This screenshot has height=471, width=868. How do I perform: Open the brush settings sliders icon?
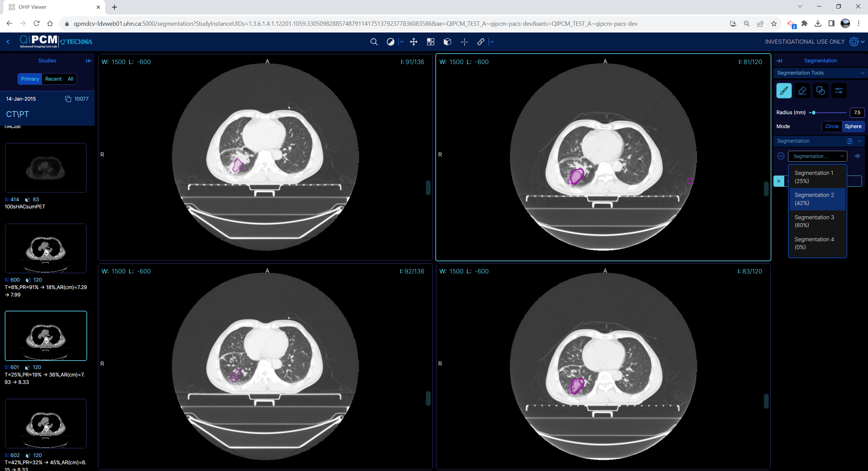click(839, 91)
